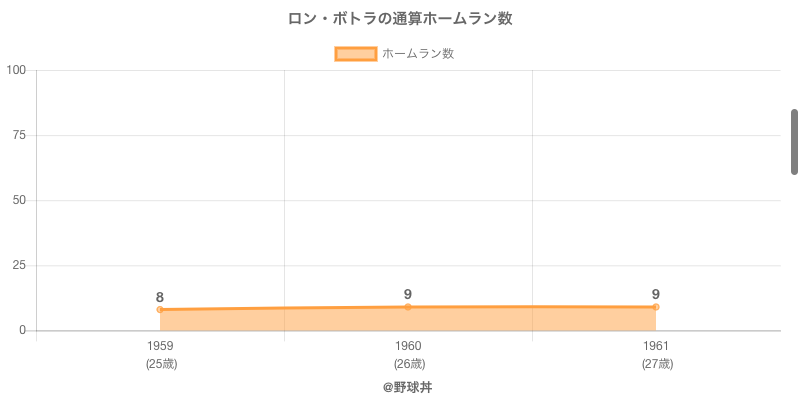Click the (26歳) age label
The width and height of the screenshot is (800, 400).
point(408,364)
